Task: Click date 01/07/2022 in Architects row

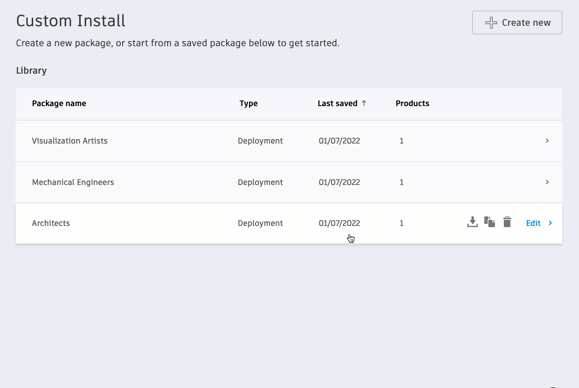Action: tap(339, 223)
